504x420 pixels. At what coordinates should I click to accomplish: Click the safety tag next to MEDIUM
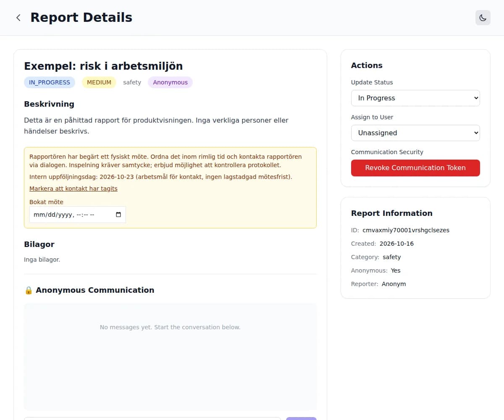(132, 82)
